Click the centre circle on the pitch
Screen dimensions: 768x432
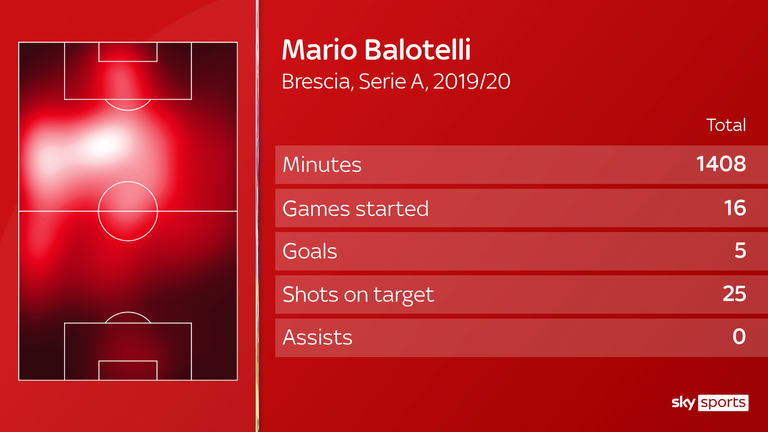coord(128,211)
